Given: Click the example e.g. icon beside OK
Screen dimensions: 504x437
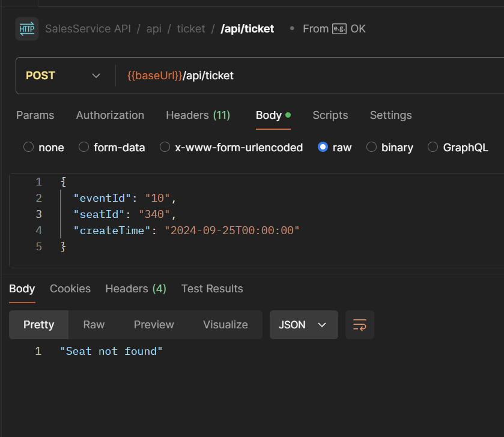Looking at the screenshot, I should tap(339, 29).
